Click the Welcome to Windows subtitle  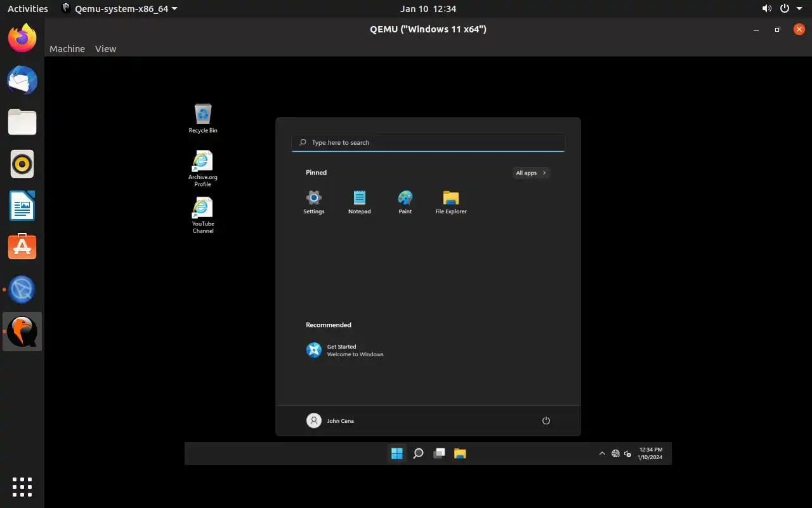coord(355,354)
